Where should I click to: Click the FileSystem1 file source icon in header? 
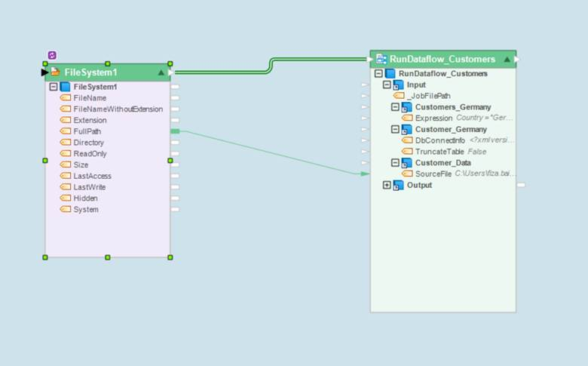pos(56,72)
